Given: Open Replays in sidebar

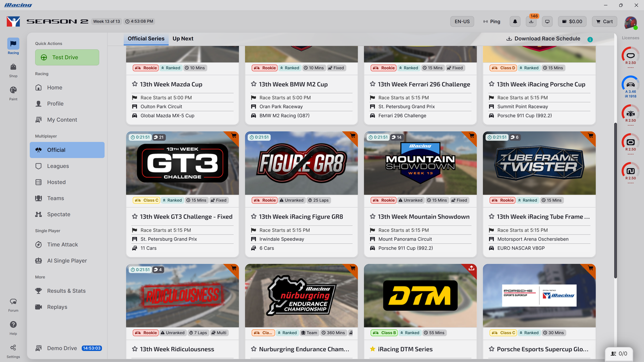Looking at the screenshot, I should point(67,307).
